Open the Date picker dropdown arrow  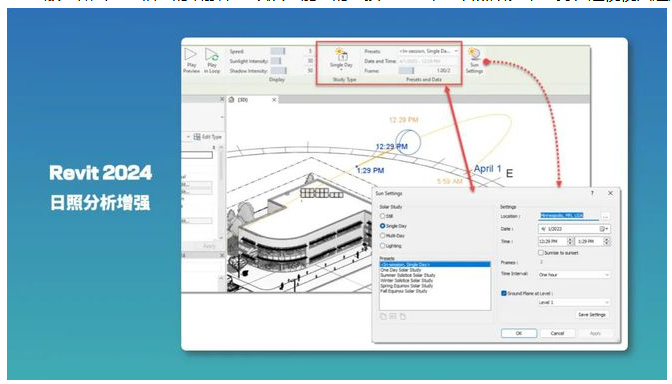click(x=607, y=229)
